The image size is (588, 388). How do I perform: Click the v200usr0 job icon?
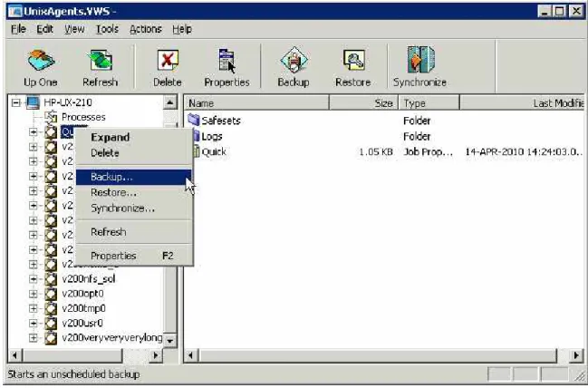point(51,323)
